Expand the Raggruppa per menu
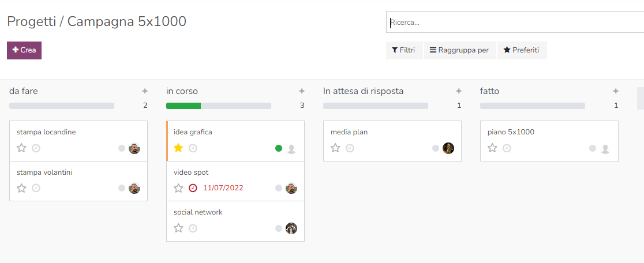 [459, 50]
